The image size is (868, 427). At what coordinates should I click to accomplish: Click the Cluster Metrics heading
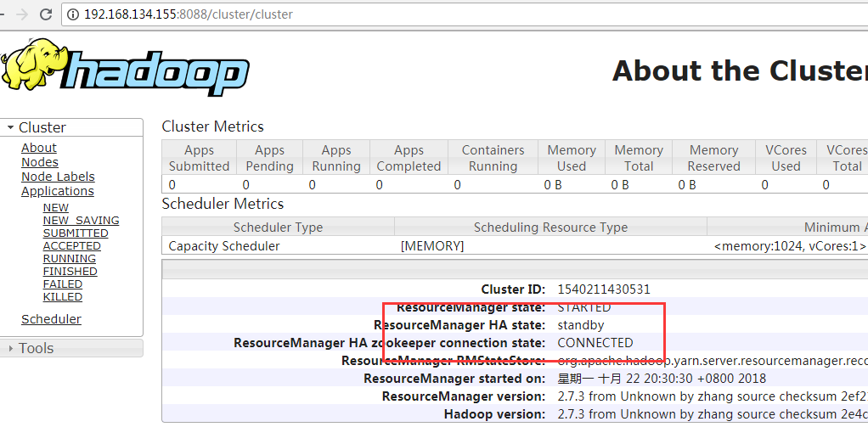click(x=212, y=126)
